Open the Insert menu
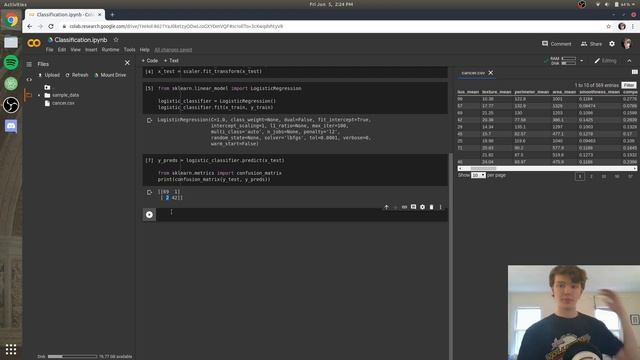Viewport: 640px width, 360px height. [91, 50]
